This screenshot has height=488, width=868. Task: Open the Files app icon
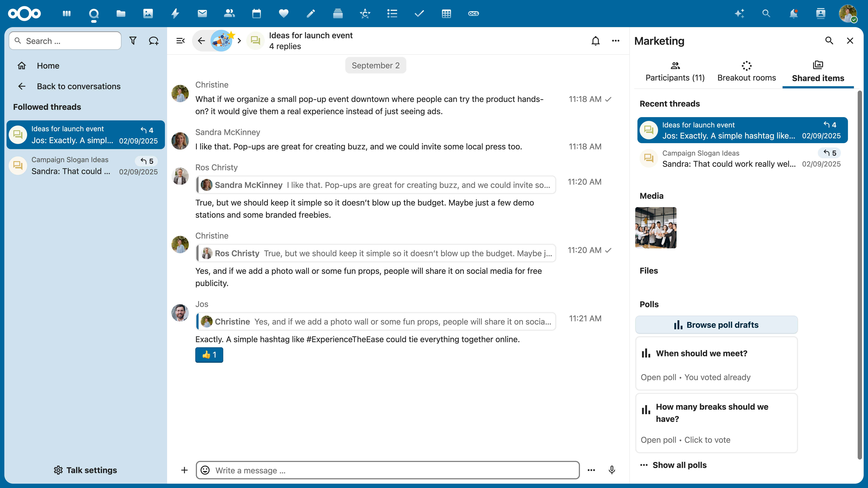[x=121, y=13]
